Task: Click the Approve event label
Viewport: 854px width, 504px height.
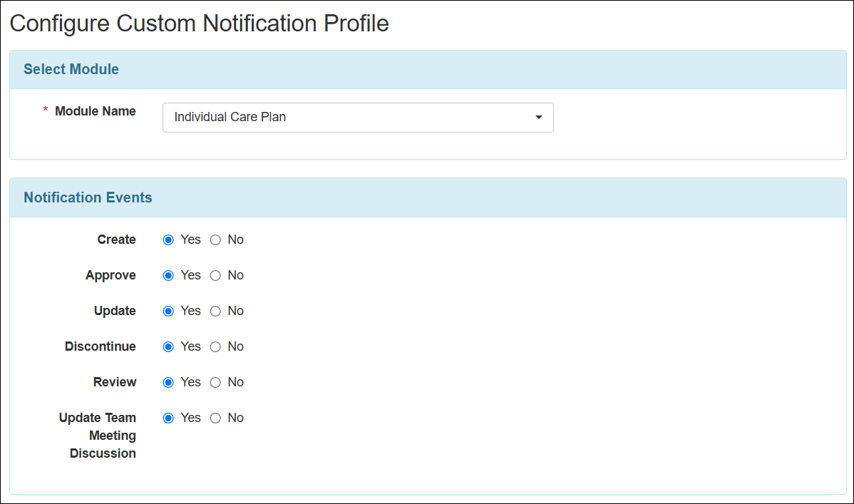Action: 110,276
